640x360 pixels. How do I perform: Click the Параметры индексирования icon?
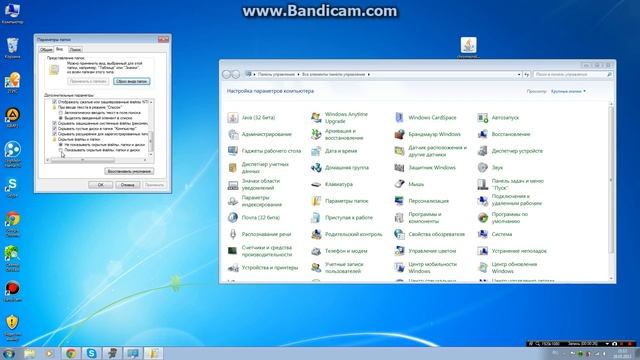(233, 201)
